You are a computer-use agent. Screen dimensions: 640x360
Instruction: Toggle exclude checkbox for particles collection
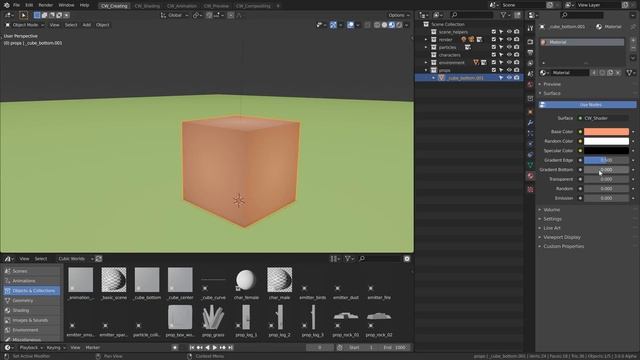[x=493, y=47]
